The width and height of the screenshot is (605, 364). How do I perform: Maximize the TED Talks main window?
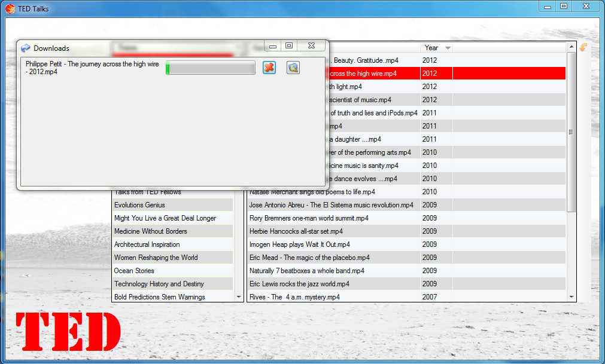pyautogui.click(x=564, y=7)
